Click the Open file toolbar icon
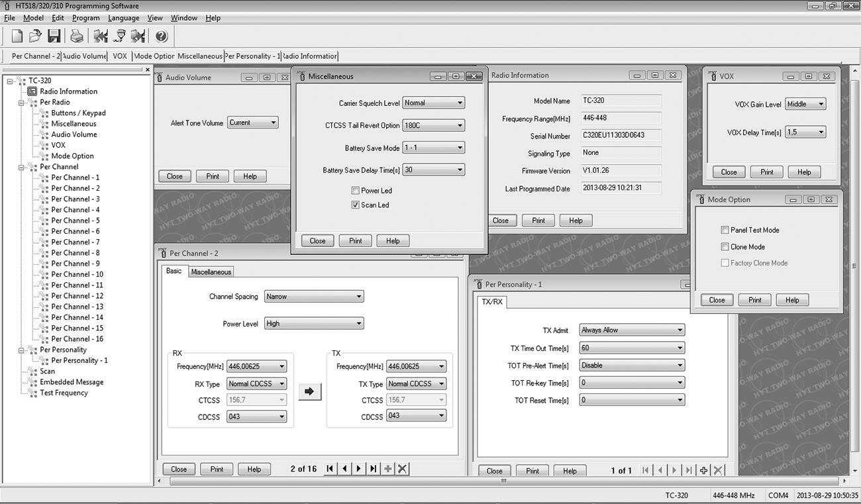The width and height of the screenshot is (861, 504). tap(35, 36)
